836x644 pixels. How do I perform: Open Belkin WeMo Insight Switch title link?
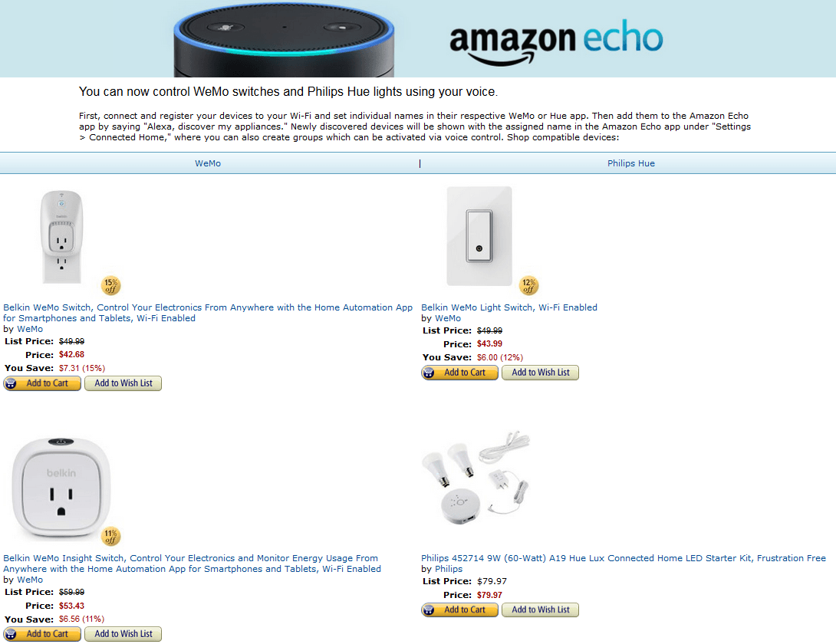click(x=192, y=563)
